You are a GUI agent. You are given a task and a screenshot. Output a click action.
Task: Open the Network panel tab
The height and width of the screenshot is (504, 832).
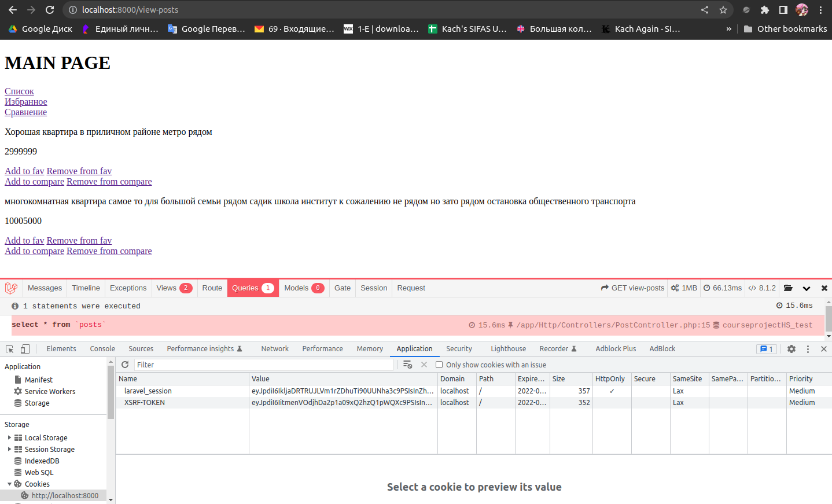(x=275, y=348)
